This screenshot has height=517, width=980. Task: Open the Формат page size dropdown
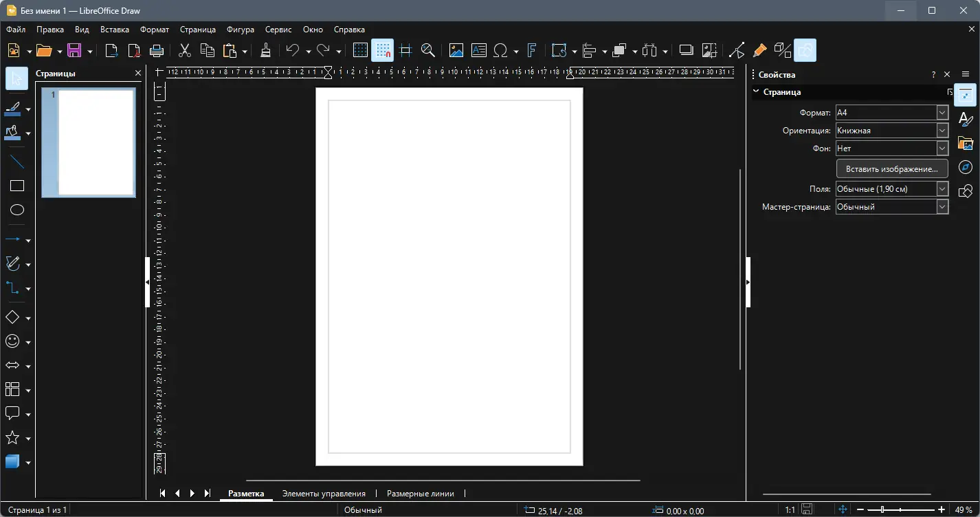tap(942, 113)
